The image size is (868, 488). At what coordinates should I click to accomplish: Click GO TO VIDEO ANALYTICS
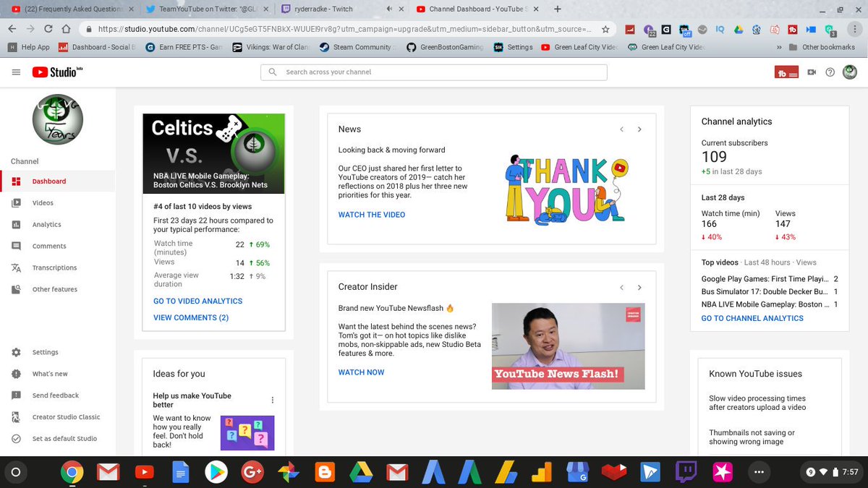[198, 301]
